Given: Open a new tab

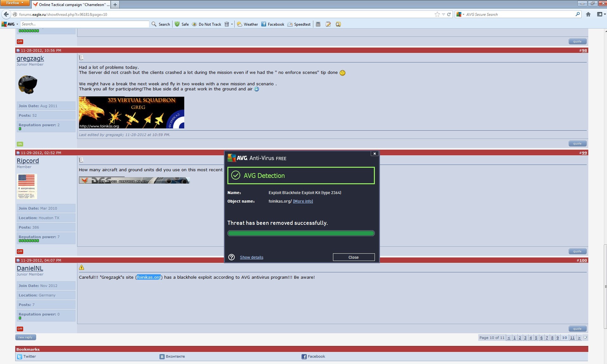Looking at the screenshot, I should 115,4.
